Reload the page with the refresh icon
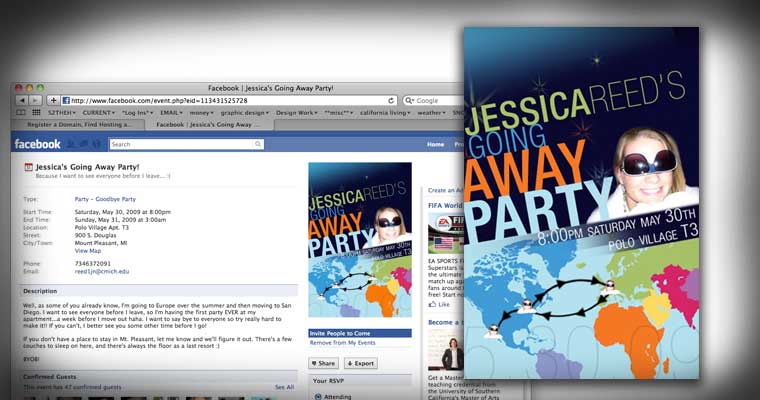This screenshot has width=760, height=400. [x=391, y=100]
